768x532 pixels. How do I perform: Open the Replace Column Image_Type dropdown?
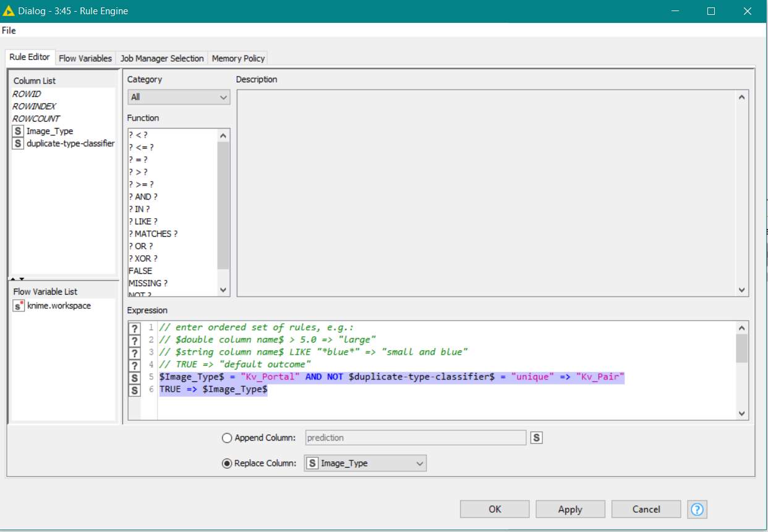365,463
